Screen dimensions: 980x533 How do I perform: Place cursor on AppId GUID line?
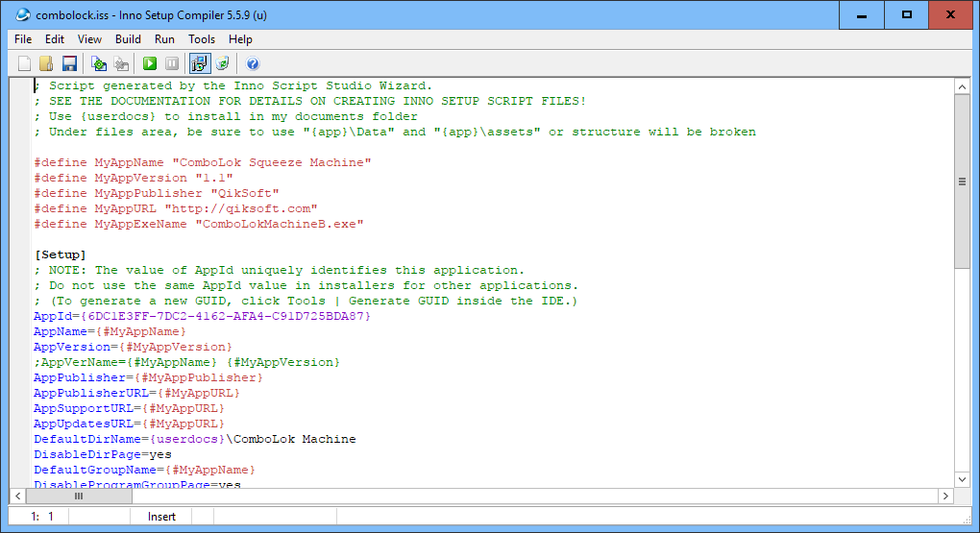tap(202, 316)
